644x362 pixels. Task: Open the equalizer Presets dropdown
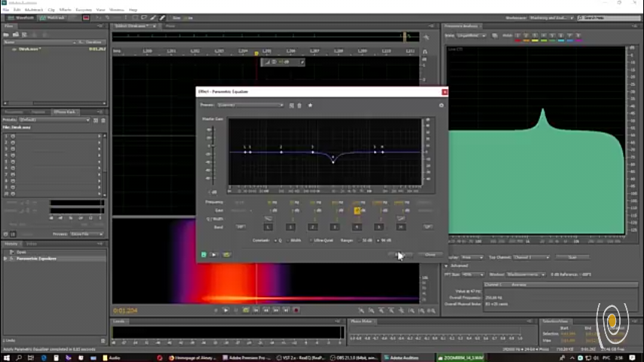pyautogui.click(x=250, y=105)
